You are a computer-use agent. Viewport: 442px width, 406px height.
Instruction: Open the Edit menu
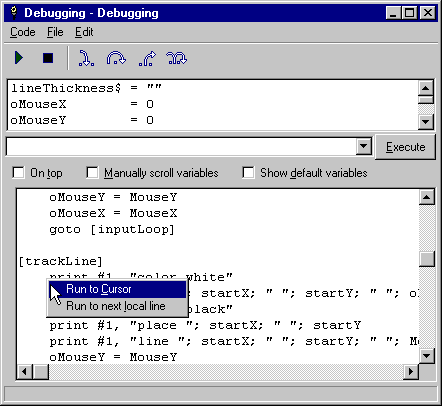[x=84, y=32]
